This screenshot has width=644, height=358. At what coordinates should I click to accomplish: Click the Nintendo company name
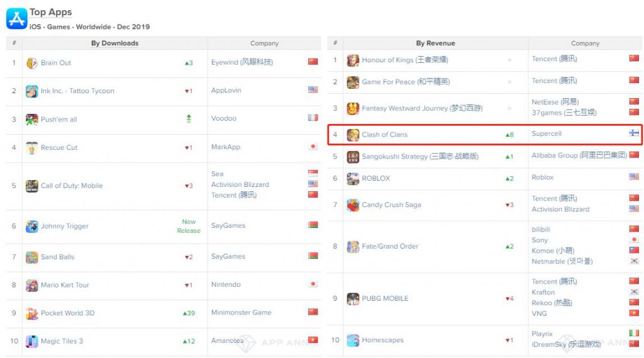[226, 284]
